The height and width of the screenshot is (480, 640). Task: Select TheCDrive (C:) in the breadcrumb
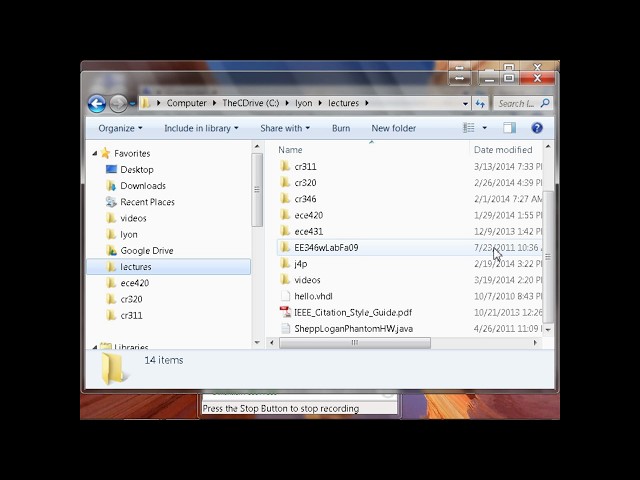pos(251,103)
